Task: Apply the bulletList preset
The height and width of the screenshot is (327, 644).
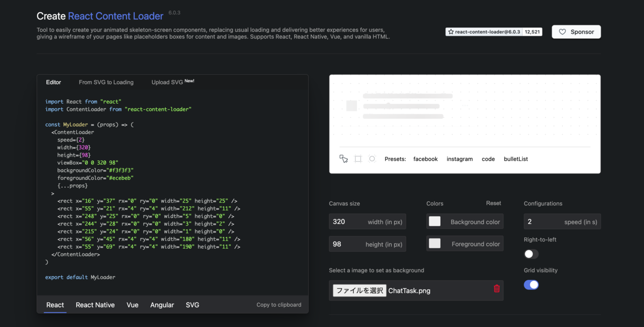Action: click(516, 159)
